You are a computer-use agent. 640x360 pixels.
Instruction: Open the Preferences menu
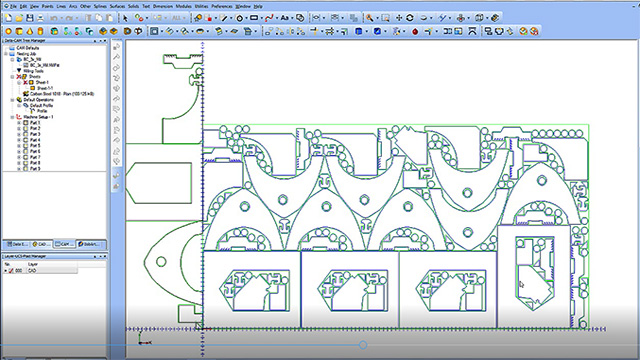click(222, 7)
